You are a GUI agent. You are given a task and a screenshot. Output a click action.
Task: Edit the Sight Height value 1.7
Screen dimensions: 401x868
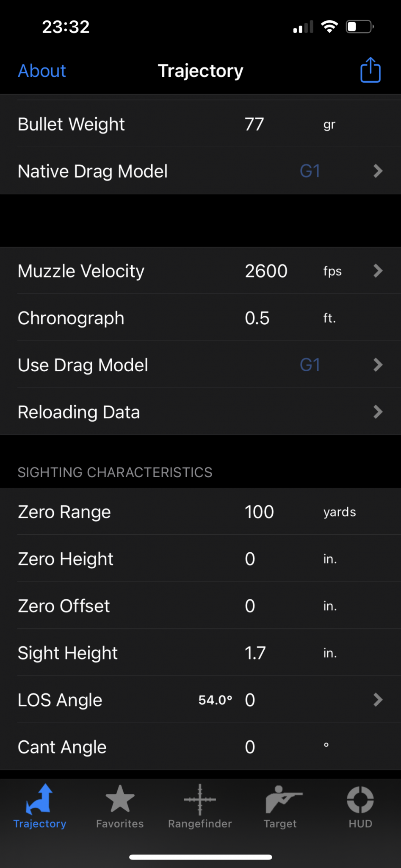tap(255, 653)
